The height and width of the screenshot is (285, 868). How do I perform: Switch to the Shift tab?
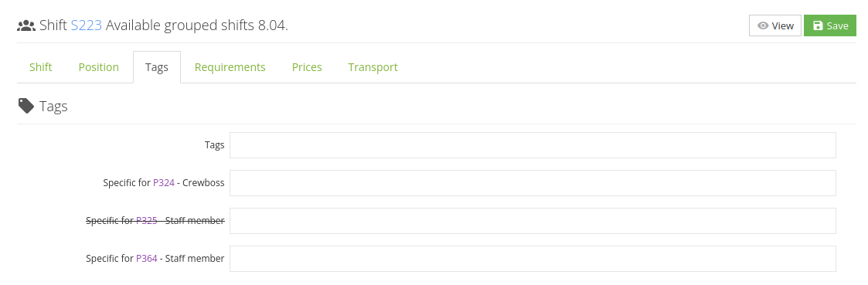pos(40,67)
